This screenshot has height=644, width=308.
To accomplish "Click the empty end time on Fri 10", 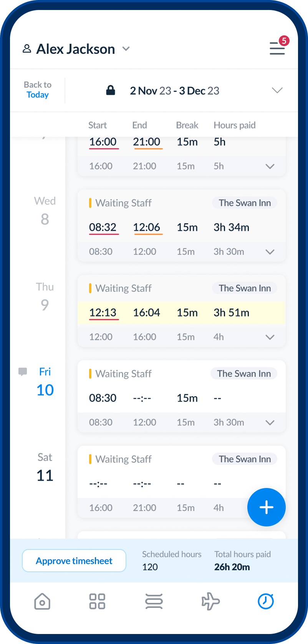I will [142, 398].
